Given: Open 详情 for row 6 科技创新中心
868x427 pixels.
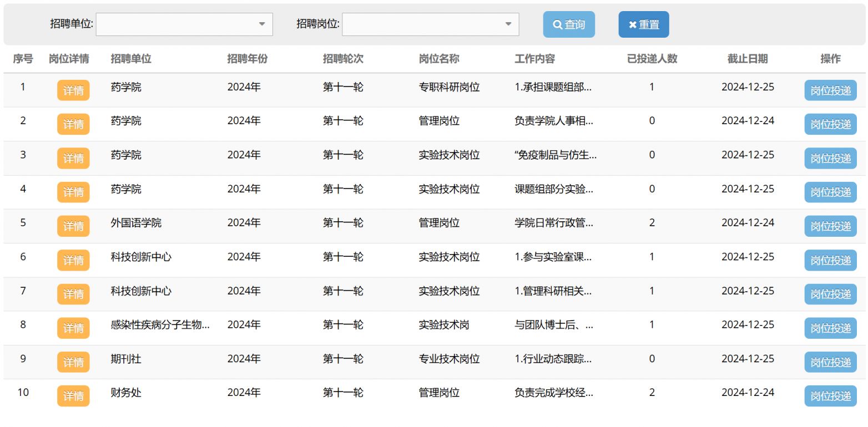Looking at the screenshot, I should (x=73, y=260).
